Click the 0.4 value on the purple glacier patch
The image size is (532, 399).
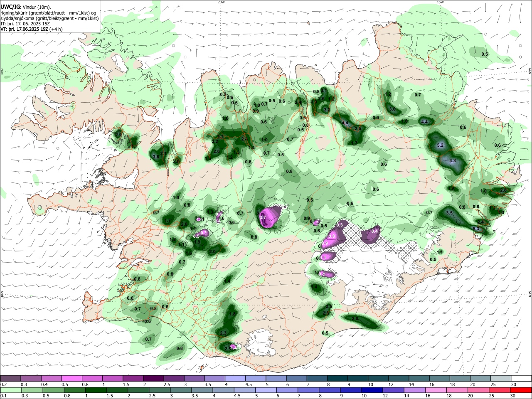[x=374, y=231]
